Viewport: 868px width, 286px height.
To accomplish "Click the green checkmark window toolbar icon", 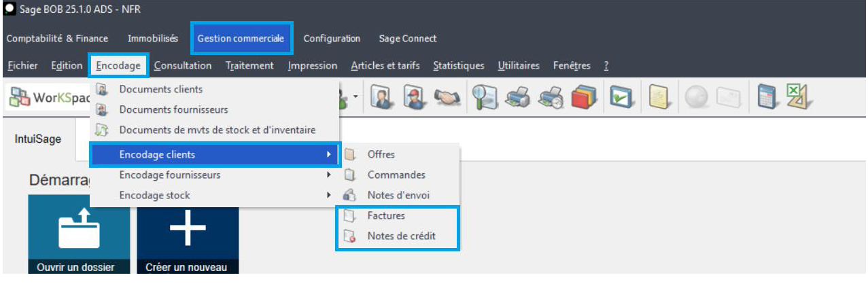I will point(621,99).
